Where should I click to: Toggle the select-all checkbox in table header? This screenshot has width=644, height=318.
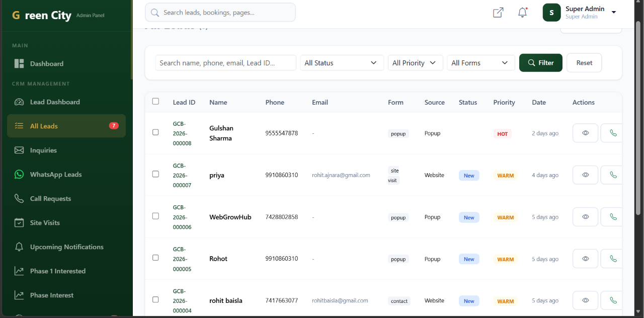(155, 101)
